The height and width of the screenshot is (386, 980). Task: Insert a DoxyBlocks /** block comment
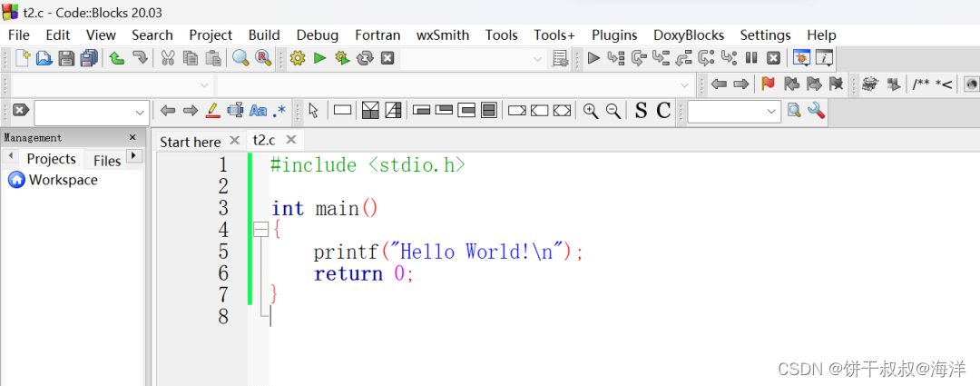click(921, 84)
